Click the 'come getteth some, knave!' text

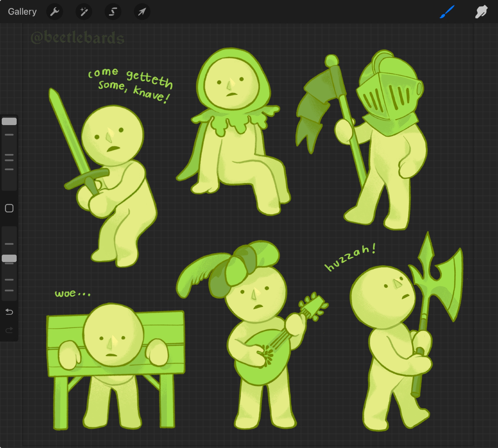(131, 85)
